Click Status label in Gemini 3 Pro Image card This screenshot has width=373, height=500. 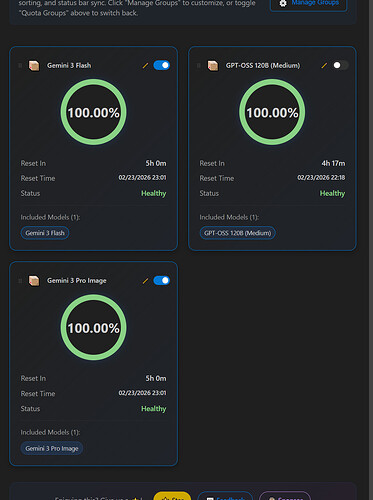30,409
